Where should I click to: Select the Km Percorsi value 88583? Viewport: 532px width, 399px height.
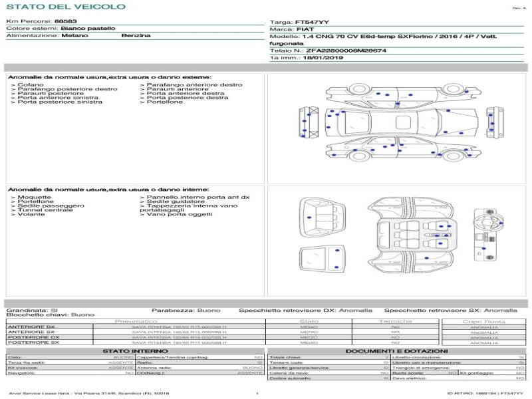65,21
